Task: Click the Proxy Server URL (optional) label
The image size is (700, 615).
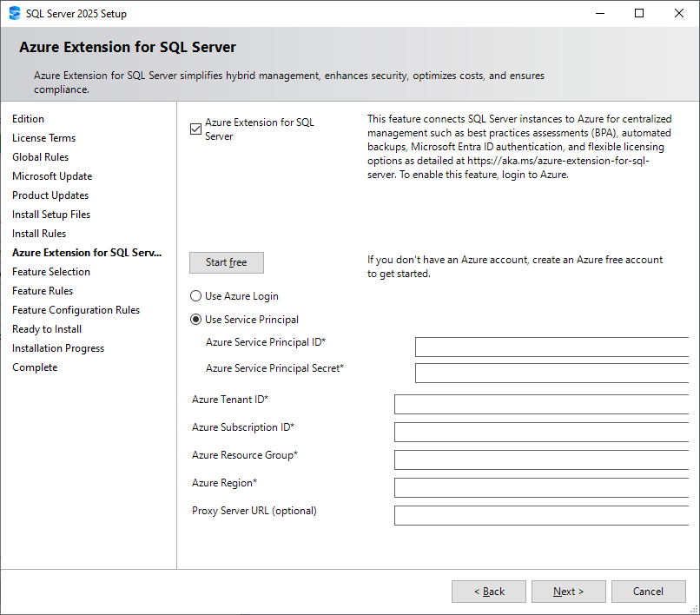Action: point(254,511)
